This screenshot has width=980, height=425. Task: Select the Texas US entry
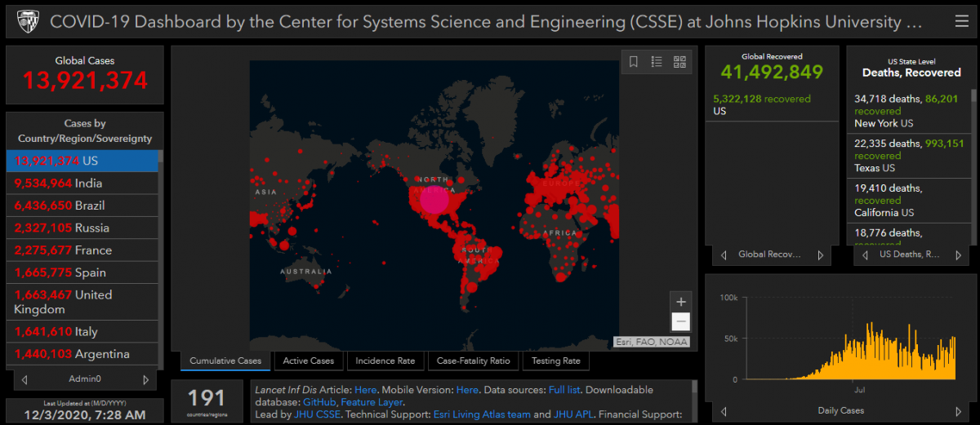click(909, 155)
